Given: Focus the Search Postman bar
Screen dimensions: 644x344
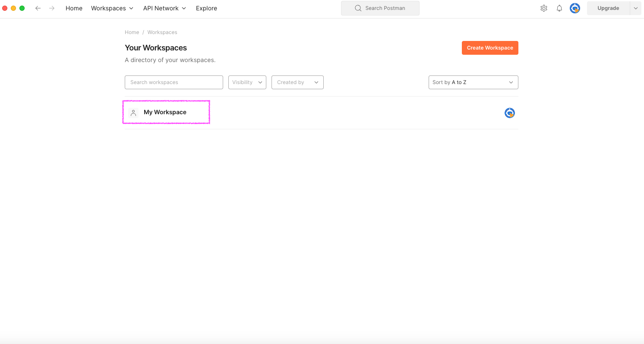Looking at the screenshot, I should click(380, 8).
